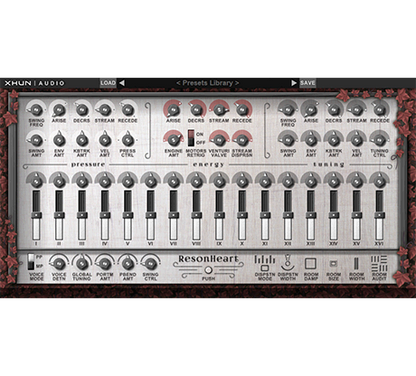Click the round PUSH button under ResonHeart
This screenshot has width=416, height=376.
208,269
